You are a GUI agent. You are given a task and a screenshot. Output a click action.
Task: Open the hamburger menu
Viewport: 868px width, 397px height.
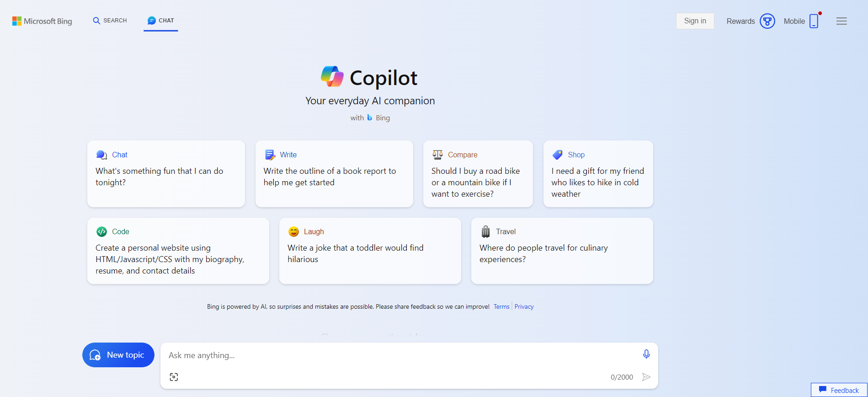pyautogui.click(x=841, y=21)
